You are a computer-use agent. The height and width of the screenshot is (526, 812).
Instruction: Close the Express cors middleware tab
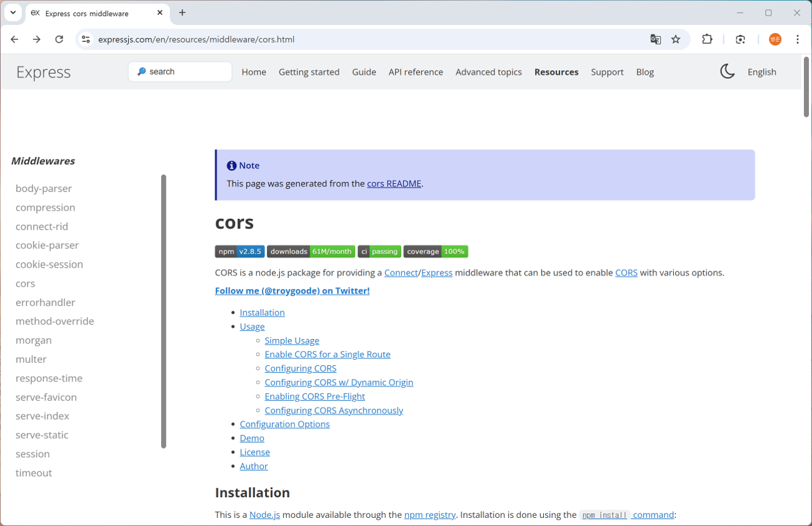point(160,13)
